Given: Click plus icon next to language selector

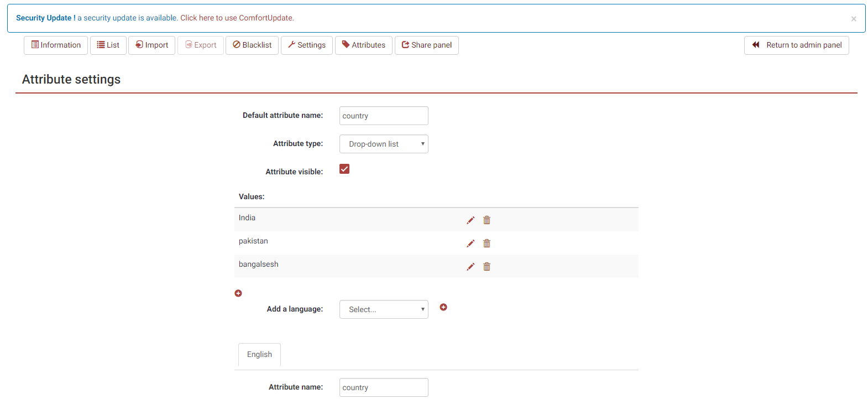Looking at the screenshot, I should click(443, 307).
